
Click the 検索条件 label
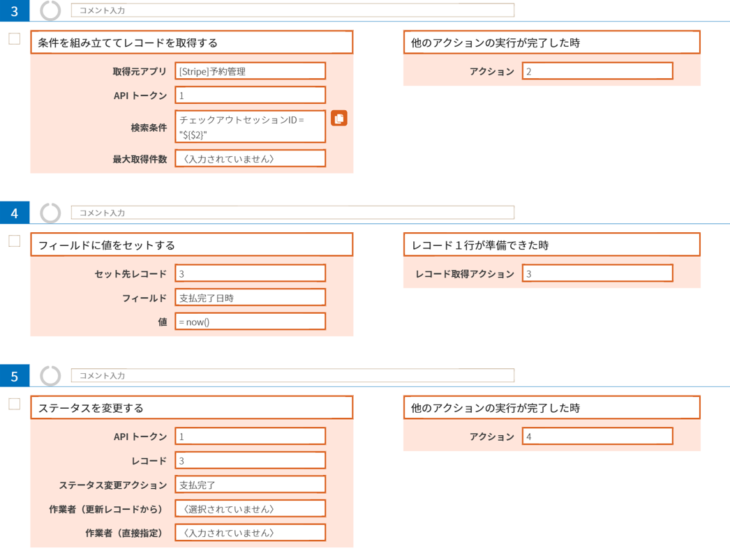pos(149,128)
